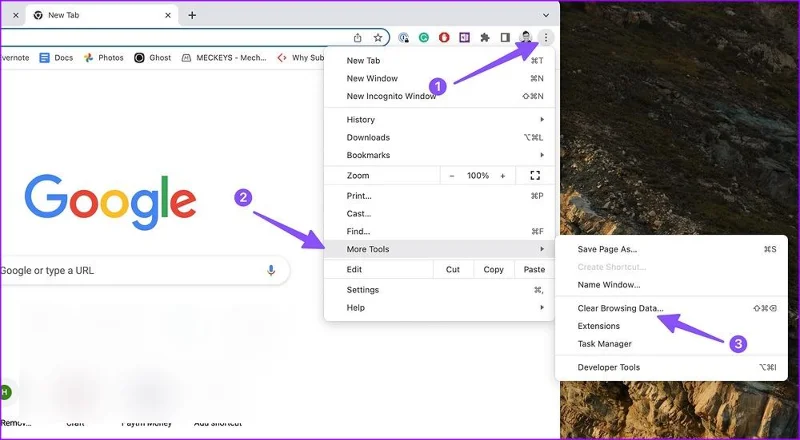Switch to the New Tab tab
The width and height of the screenshot is (800, 440).
coord(101,15)
